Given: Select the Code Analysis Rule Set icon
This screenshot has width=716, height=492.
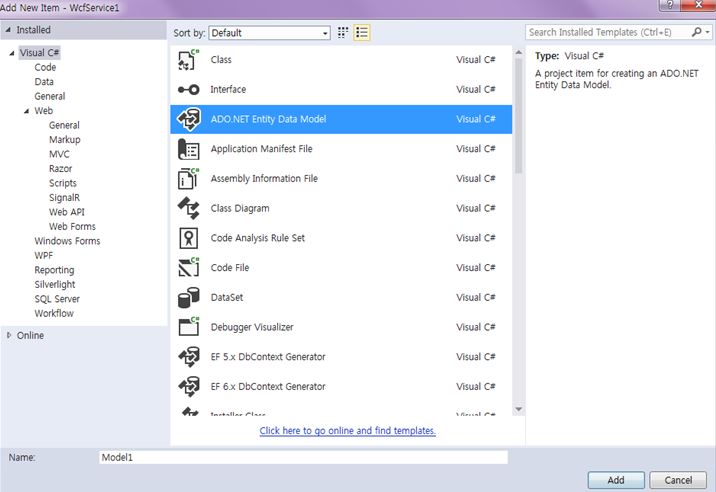Looking at the screenshot, I should click(189, 238).
